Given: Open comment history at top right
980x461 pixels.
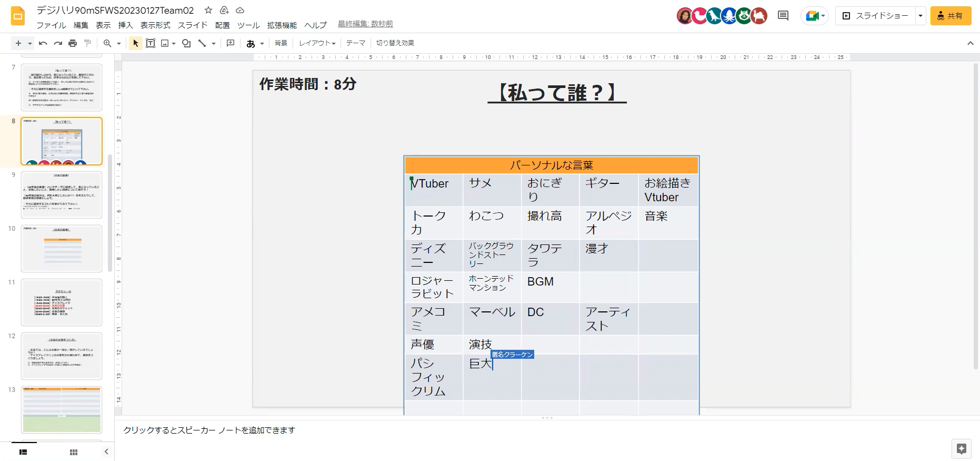Looking at the screenshot, I should pyautogui.click(x=783, y=16).
